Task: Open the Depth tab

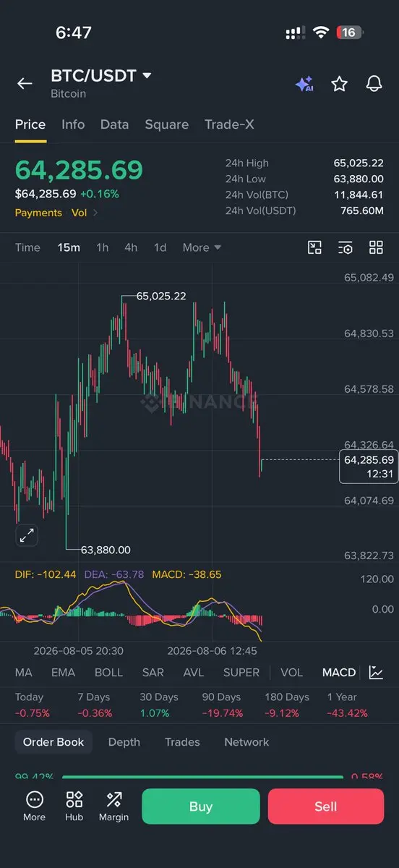Action: coord(124,742)
